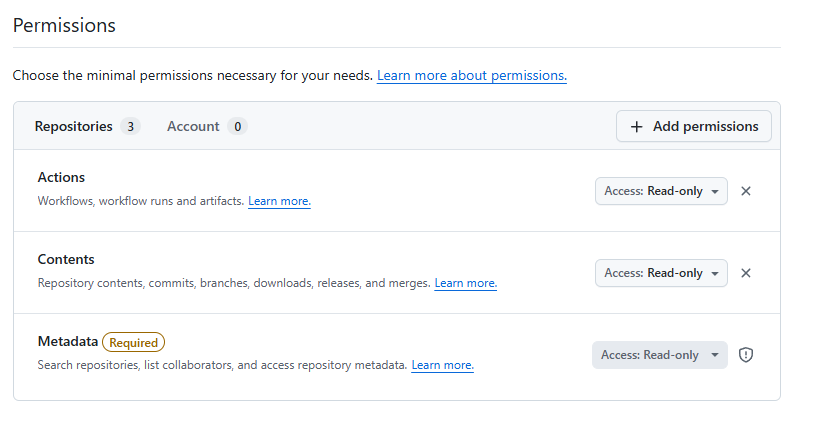The width and height of the screenshot is (819, 423).
Task: Click the Add permissions button
Action: pos(694,126)
